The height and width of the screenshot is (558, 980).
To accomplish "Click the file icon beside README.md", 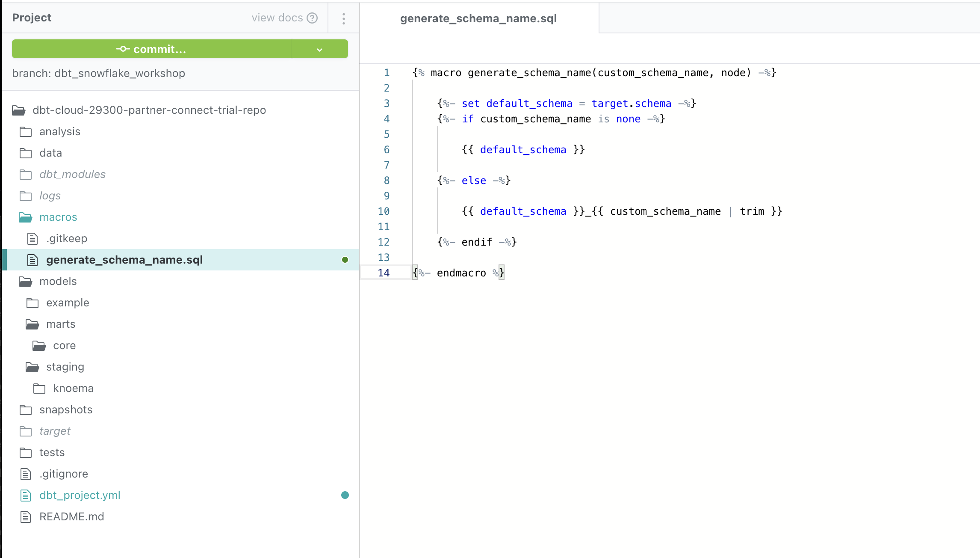I will pyautogui.click(x=26, y=516).
